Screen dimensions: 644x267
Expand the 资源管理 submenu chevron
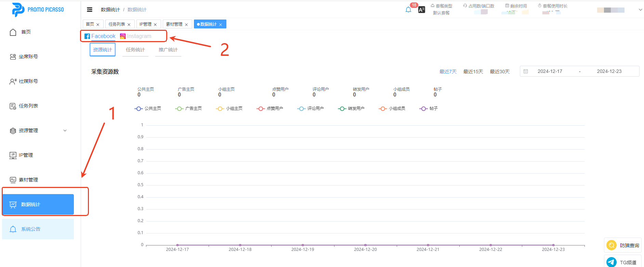pos(65,131)
